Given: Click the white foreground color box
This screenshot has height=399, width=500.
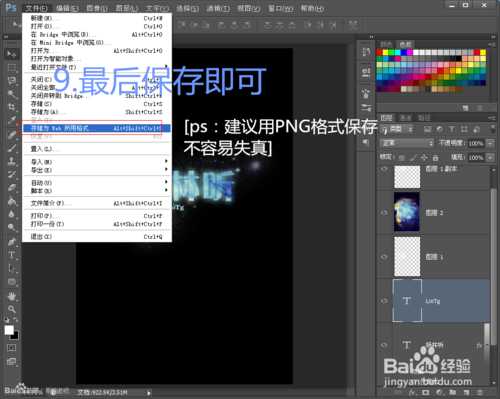Looking at the screenshot, I should tap(9, 330).
